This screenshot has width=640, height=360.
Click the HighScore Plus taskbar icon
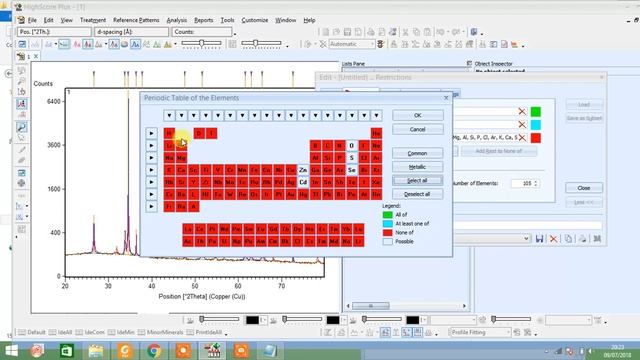(212, 351)
